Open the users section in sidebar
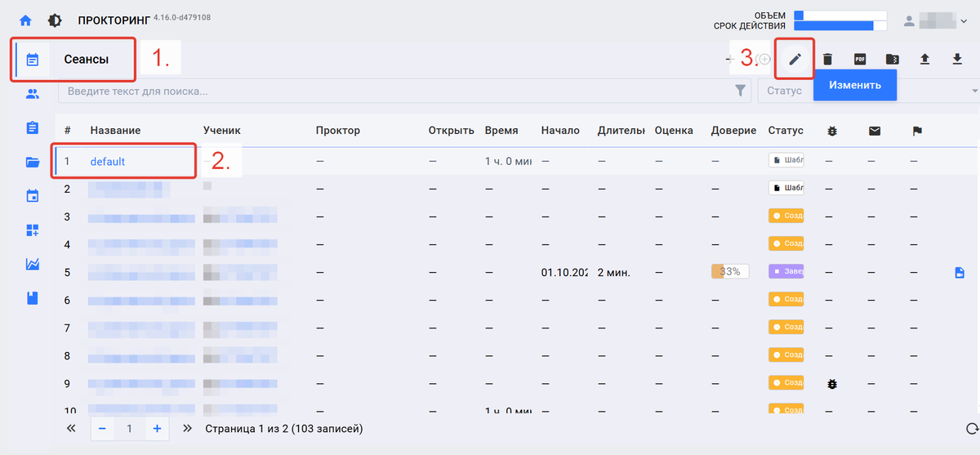Viewport: 980px width, 455px height. (33, 94)
